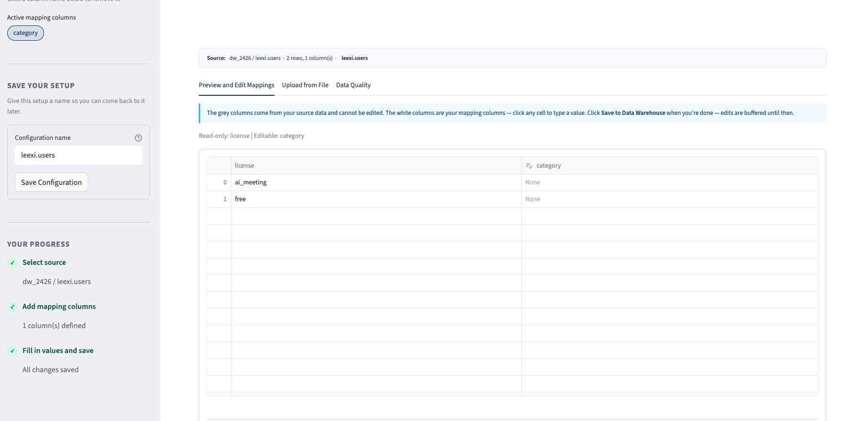
Task: Click the 1 column(s) defined text
Action: tap(54, 326)
